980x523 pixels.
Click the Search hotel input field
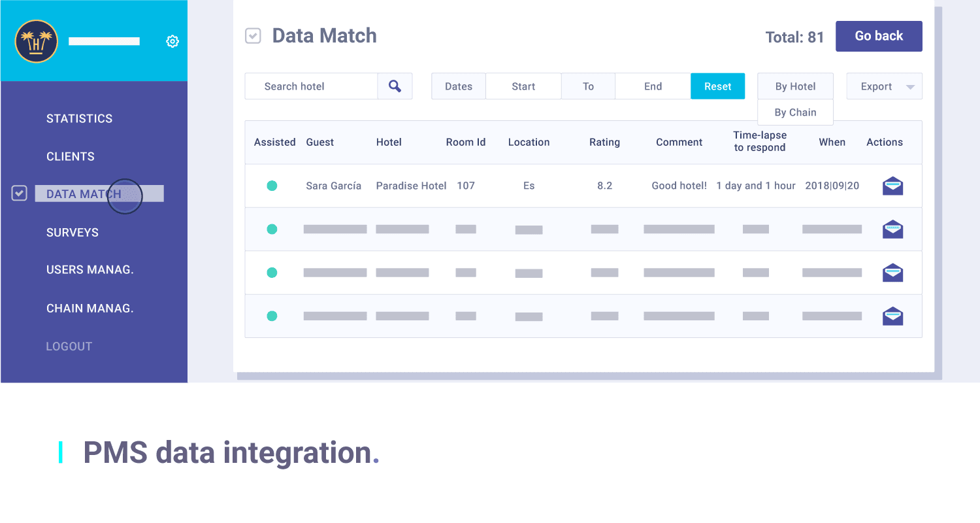311,86
